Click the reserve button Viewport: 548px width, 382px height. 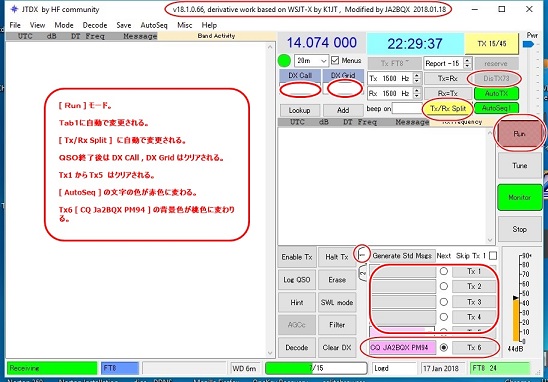pos(496,64)
